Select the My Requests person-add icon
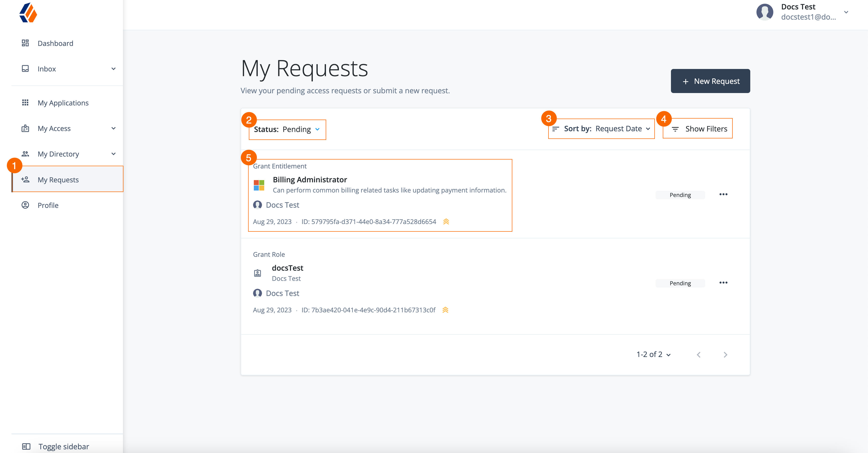 [25, 179]
